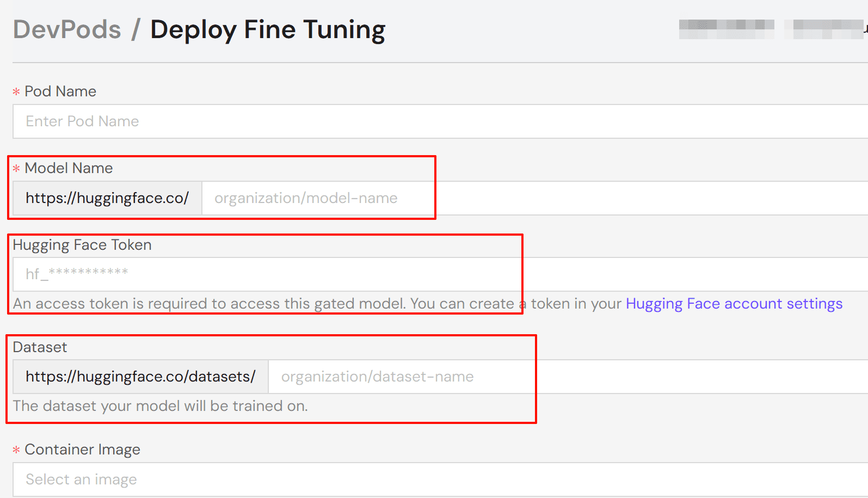The image size is (868, 498).
Task: Click the required asterisk beside Container Image
Action: [x=16, y=450]
